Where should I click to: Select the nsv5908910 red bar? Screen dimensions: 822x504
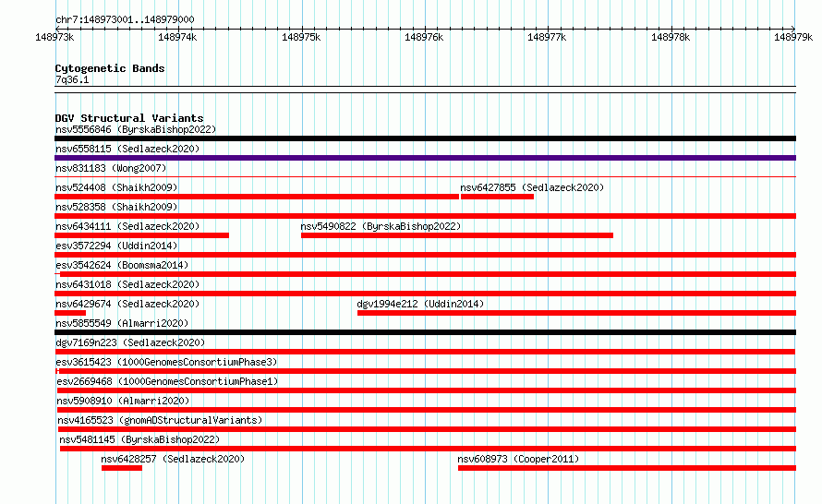tap(427, 410)
